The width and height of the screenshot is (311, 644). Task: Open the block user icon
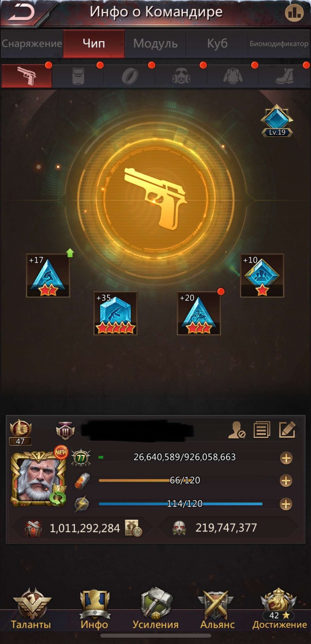[237, 430]
